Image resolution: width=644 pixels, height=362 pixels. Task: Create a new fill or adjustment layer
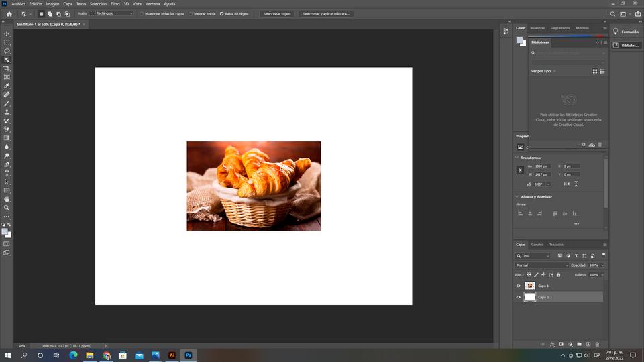coord(570,344)
